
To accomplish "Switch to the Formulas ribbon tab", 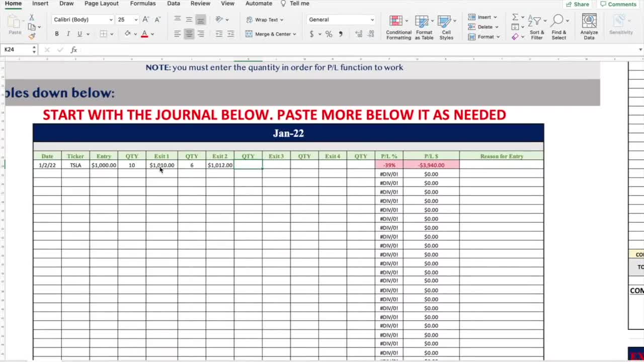I will pos(142,4).
